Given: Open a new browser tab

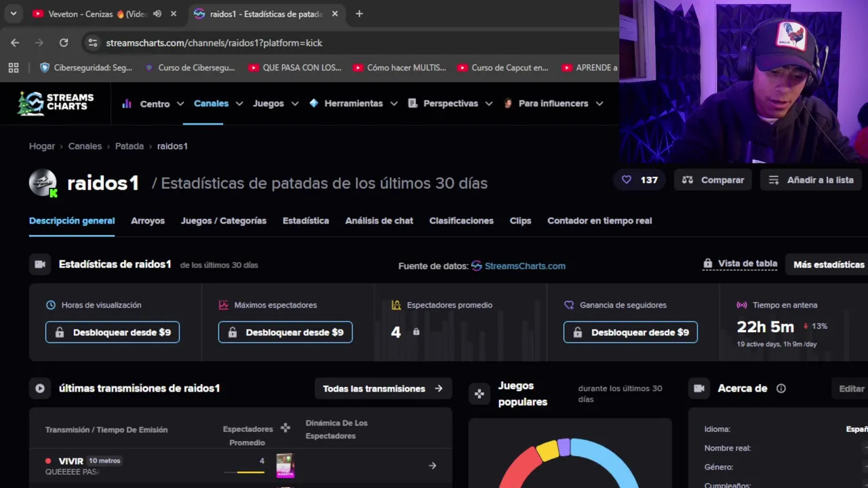Looking at the screenshot, I should point(359,14).
